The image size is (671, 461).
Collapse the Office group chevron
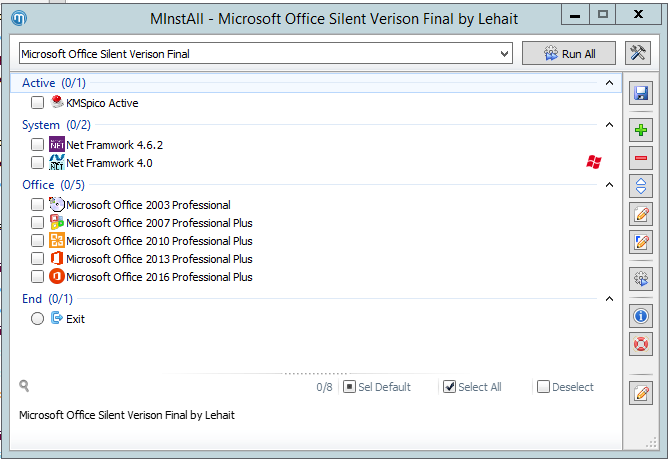609,184
